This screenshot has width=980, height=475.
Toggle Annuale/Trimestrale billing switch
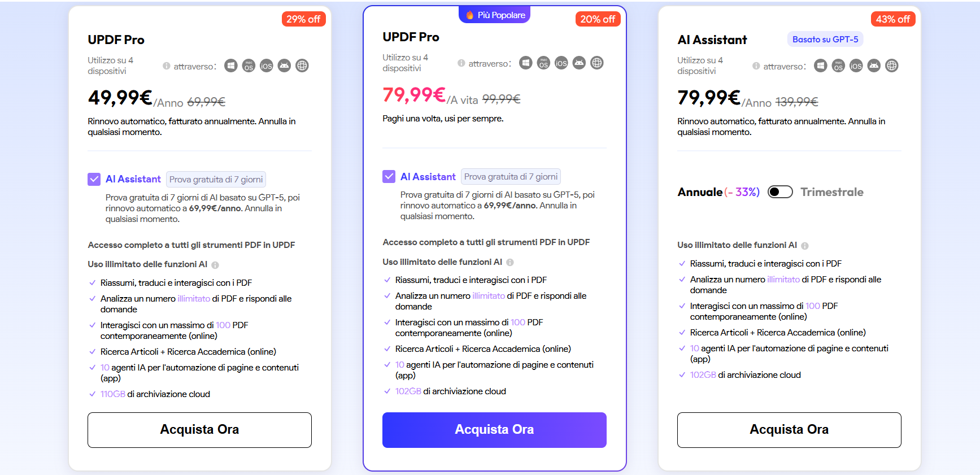click(x=780, y=192)
